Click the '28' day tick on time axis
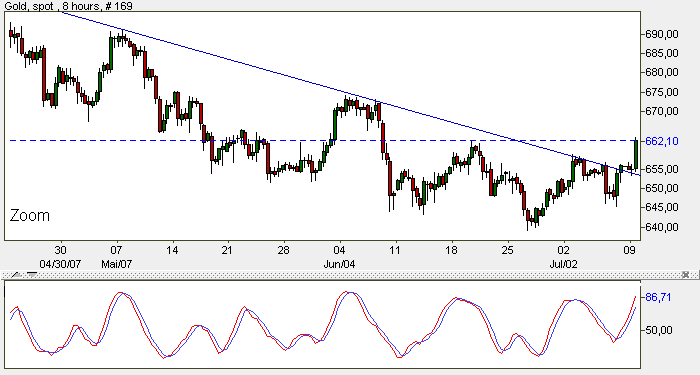The width and height of the screenshot is (700, 375). pos(283,250)
